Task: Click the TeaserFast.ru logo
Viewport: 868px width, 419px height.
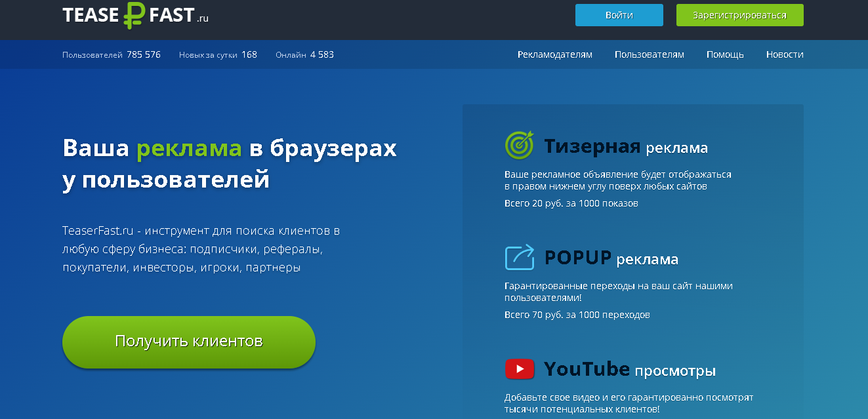Action: [x=136, y=15]
